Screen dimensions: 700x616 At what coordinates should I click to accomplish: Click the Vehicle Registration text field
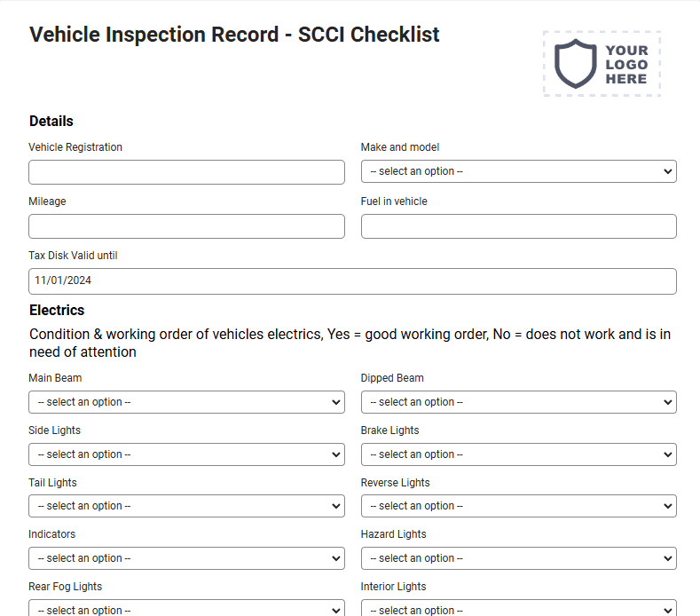(186, 172)
